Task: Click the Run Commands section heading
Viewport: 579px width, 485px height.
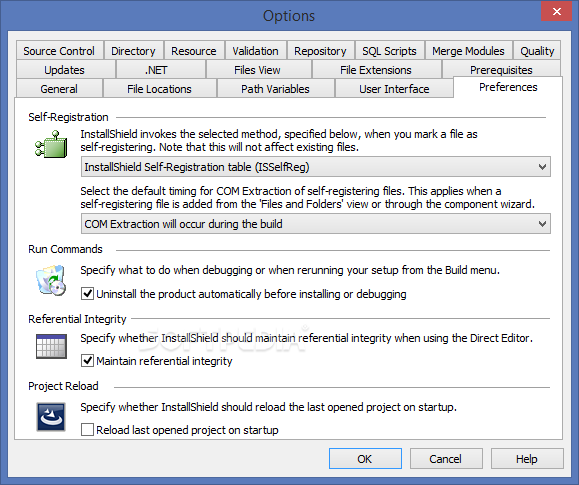Action: click(65, 249)
